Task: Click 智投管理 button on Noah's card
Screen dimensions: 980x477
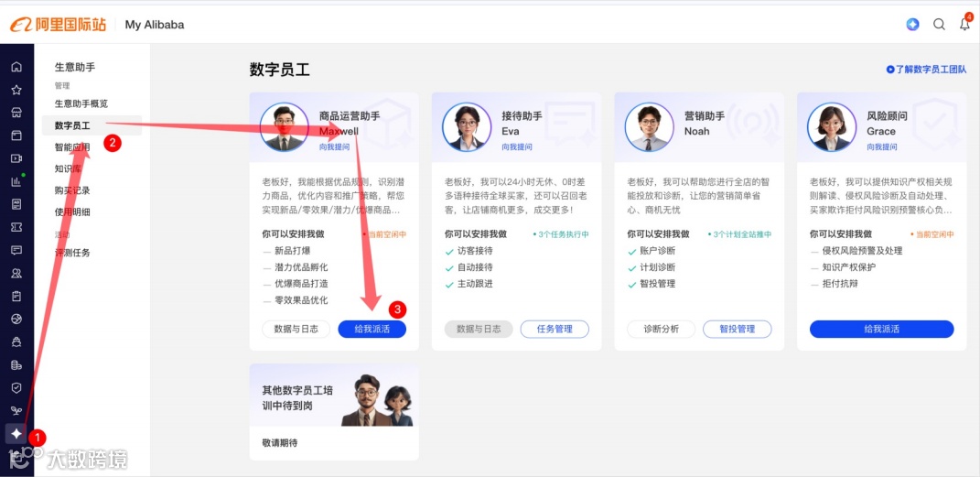Action: point(738,329)
